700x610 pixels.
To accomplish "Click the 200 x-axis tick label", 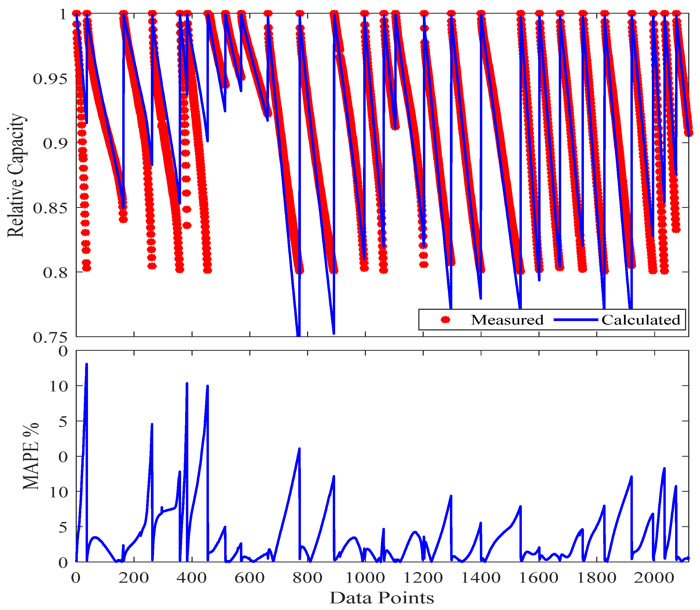I will pos(134,578).
